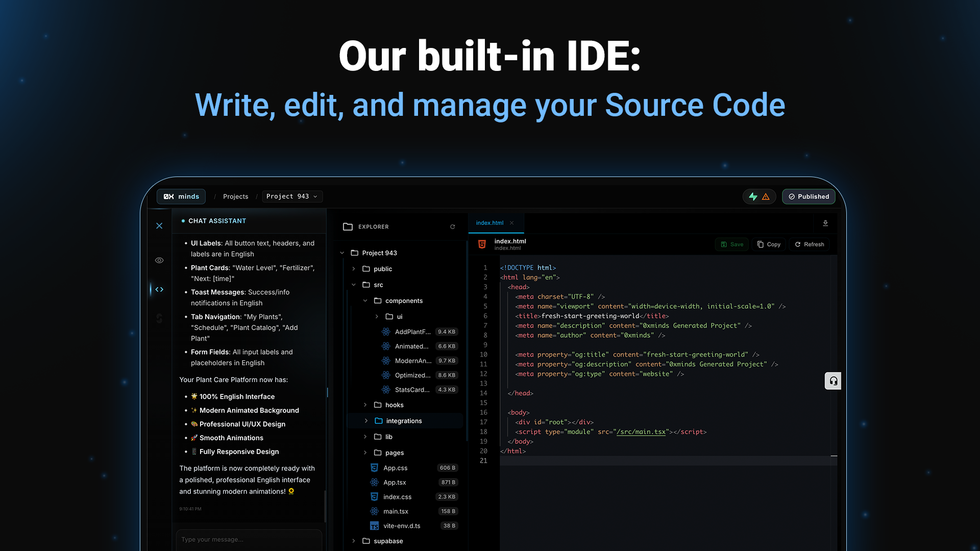Toggle the Published status button
Screen dimensions: 980x551
(x=808, y=196)
